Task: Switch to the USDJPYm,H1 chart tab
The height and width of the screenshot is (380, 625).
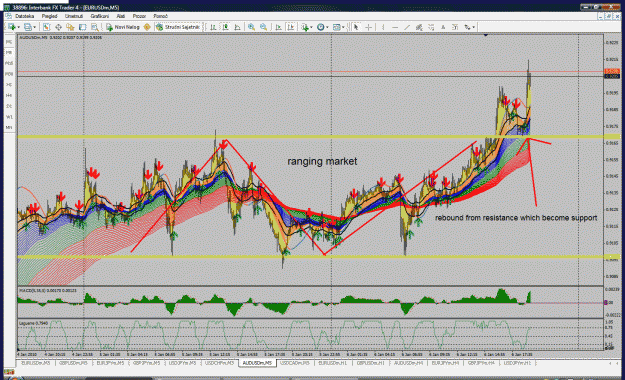Action: tap(517, 363)
